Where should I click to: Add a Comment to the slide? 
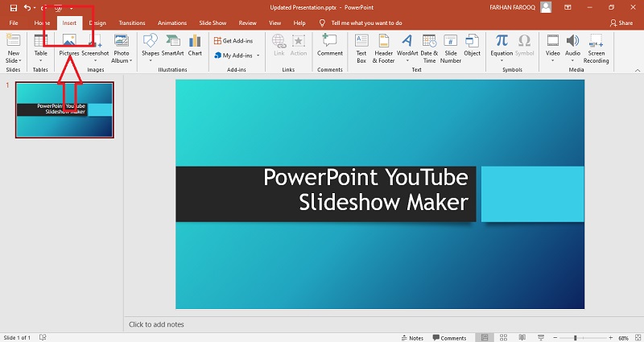(330, 45)
